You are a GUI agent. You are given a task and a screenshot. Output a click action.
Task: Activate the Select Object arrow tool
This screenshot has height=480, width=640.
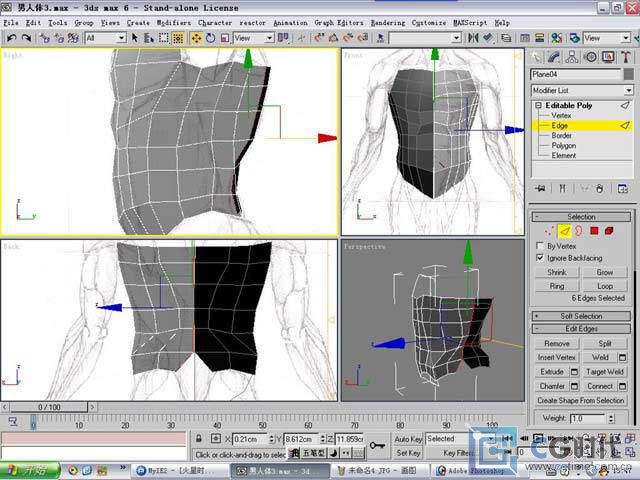(135, 38)
